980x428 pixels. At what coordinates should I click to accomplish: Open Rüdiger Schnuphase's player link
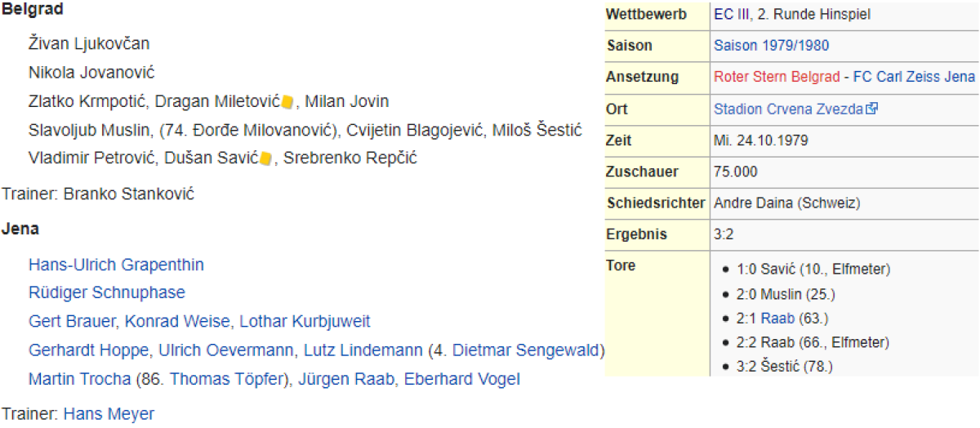[x=106, y=292]
